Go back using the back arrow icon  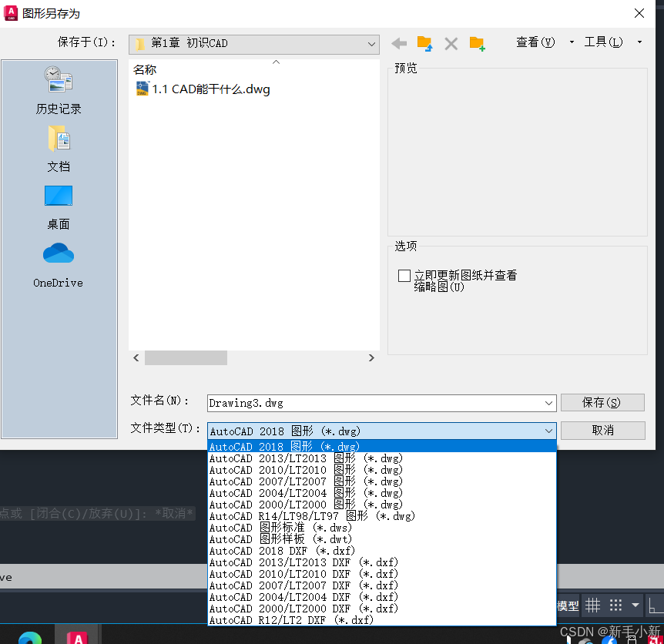[399, 43]
